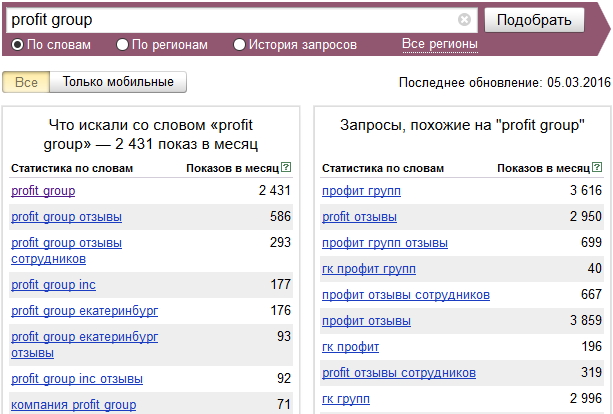The image size is (613, 414).
Task: Select the 319 impressions value
Action: tap(591, 372)
